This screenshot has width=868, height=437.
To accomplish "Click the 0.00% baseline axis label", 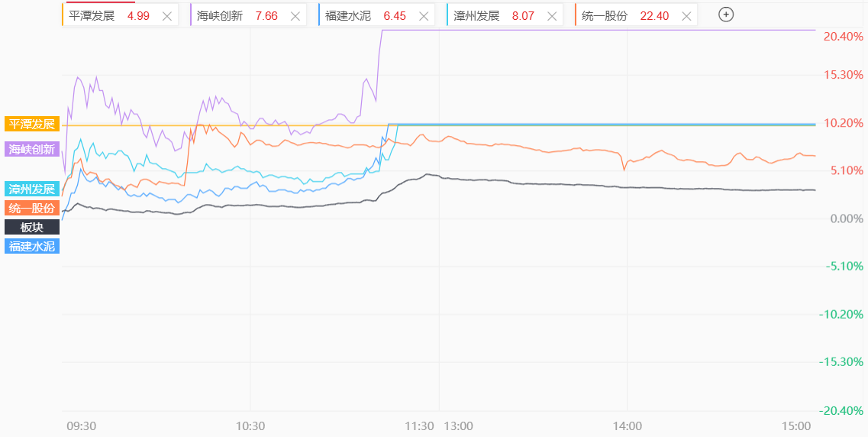I will [x=847, y=218].
